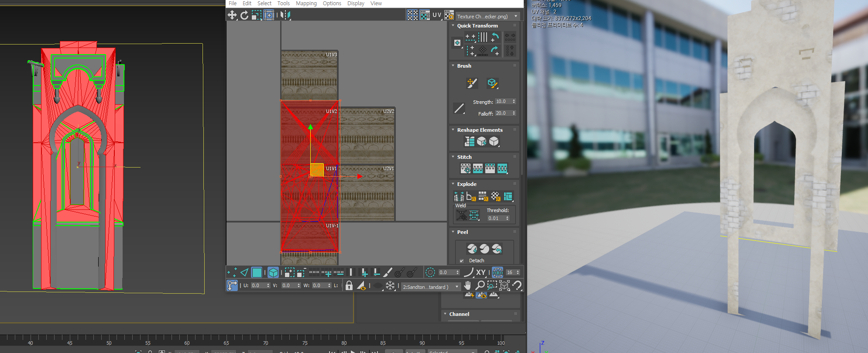Open the Options menu
Image resolution: width=868 pixels, height=353 pixels.
[332, 3]
